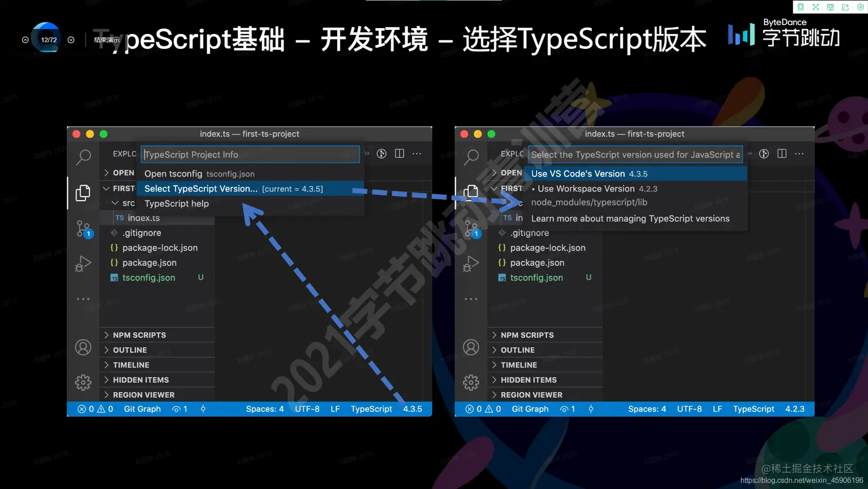Open Search in right VS Code window
Screen dimensions: 868x489
coord(471,156)
